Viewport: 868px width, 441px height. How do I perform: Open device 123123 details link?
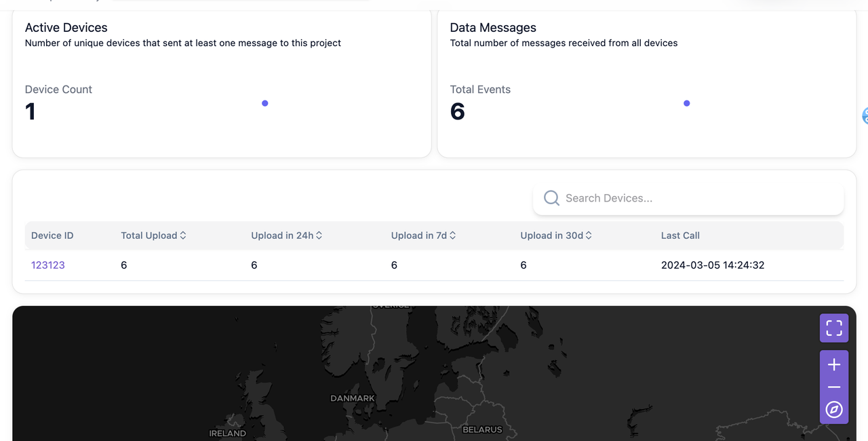(48, 265)
